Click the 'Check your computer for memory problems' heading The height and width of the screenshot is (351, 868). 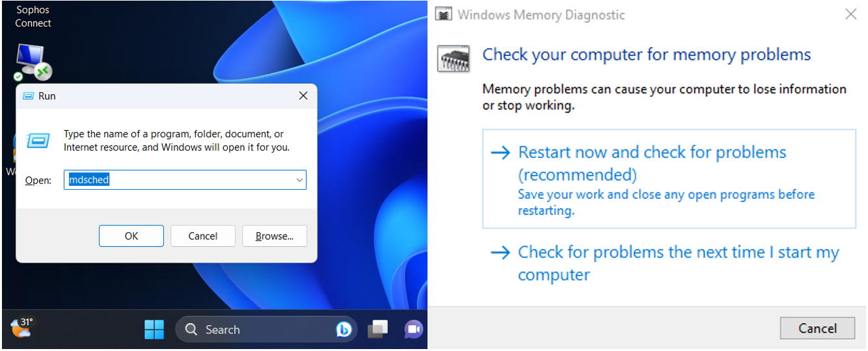[647, 55]
